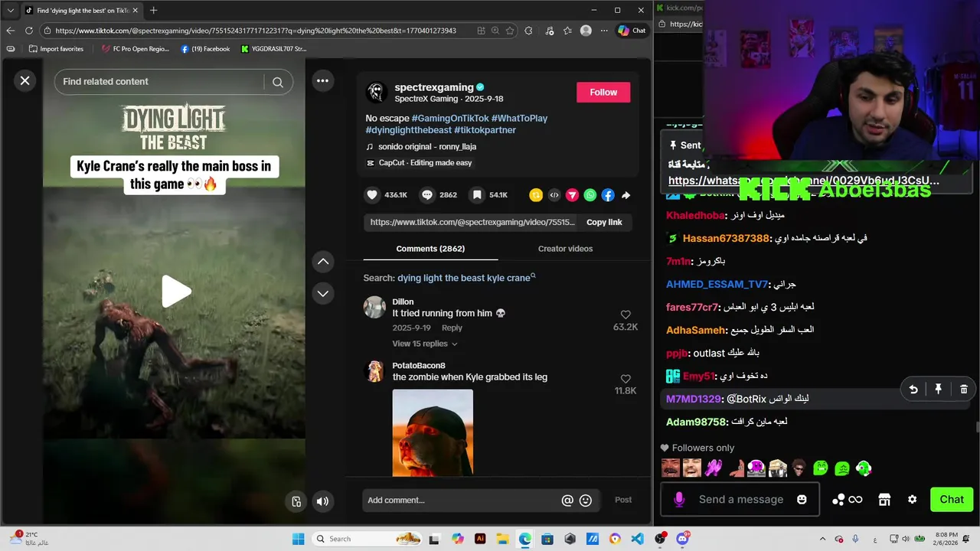Open #GamingOnTikTok hashtag
Viewport: 980px width, 551px height.
450,119
